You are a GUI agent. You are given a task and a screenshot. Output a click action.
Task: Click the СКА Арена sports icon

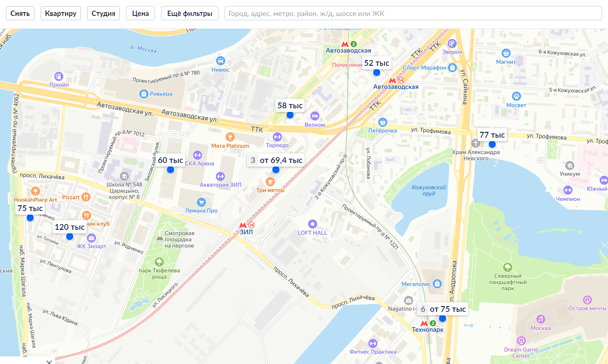(x=198, y=155)
